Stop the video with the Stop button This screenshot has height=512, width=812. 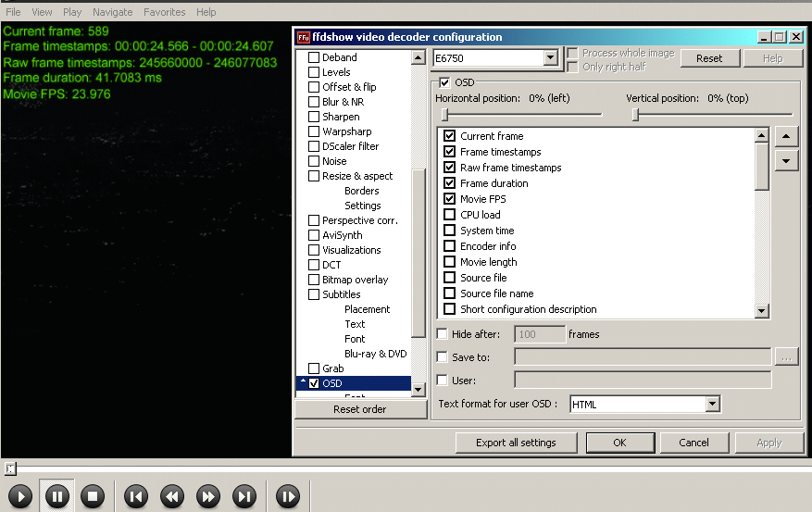click(93, 497)
